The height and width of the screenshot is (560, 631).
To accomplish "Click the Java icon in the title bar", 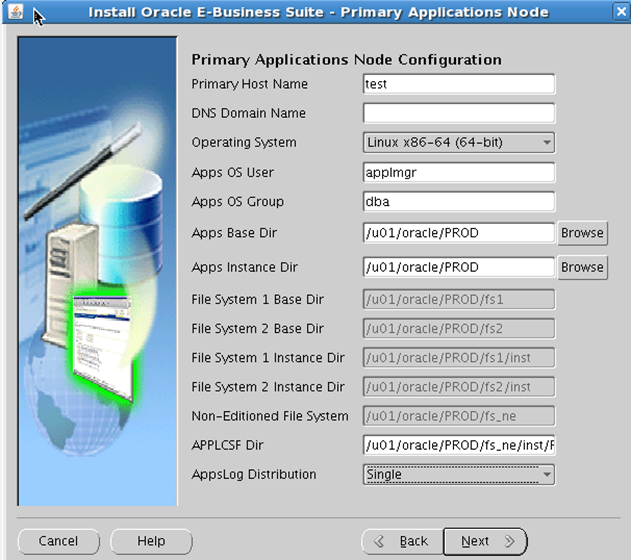I will click(x=16, y=12).
